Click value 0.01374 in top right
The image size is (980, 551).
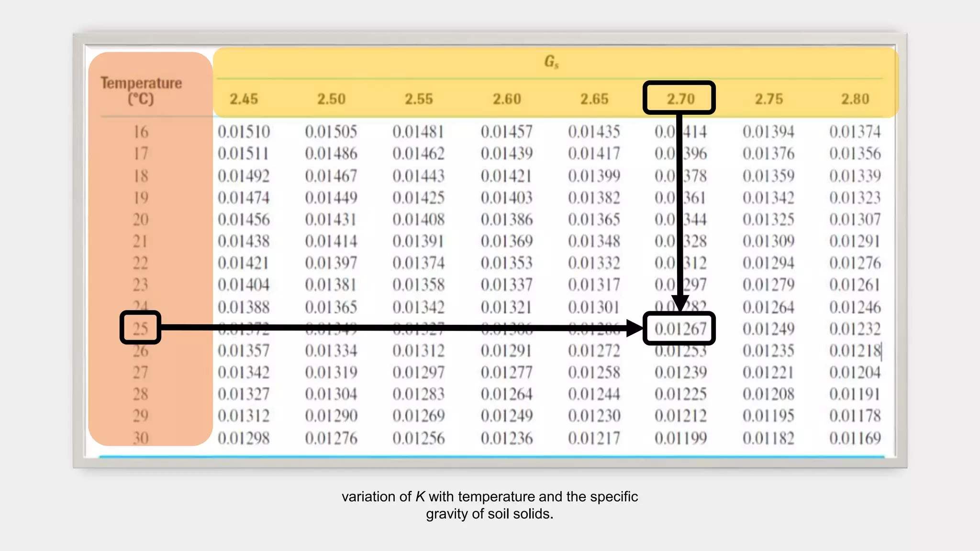[855, 132]
